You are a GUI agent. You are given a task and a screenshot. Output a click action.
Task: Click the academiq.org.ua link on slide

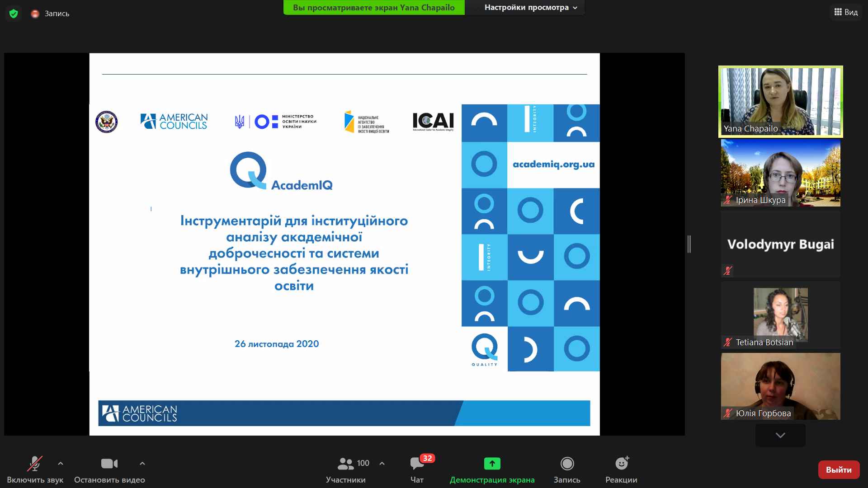(553, 164)
